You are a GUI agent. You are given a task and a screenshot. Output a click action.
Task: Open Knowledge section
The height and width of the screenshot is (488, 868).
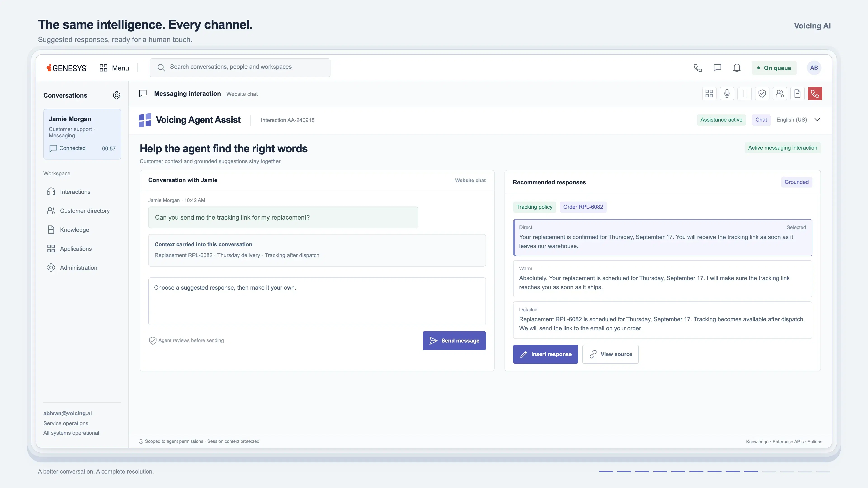[74, 230]
